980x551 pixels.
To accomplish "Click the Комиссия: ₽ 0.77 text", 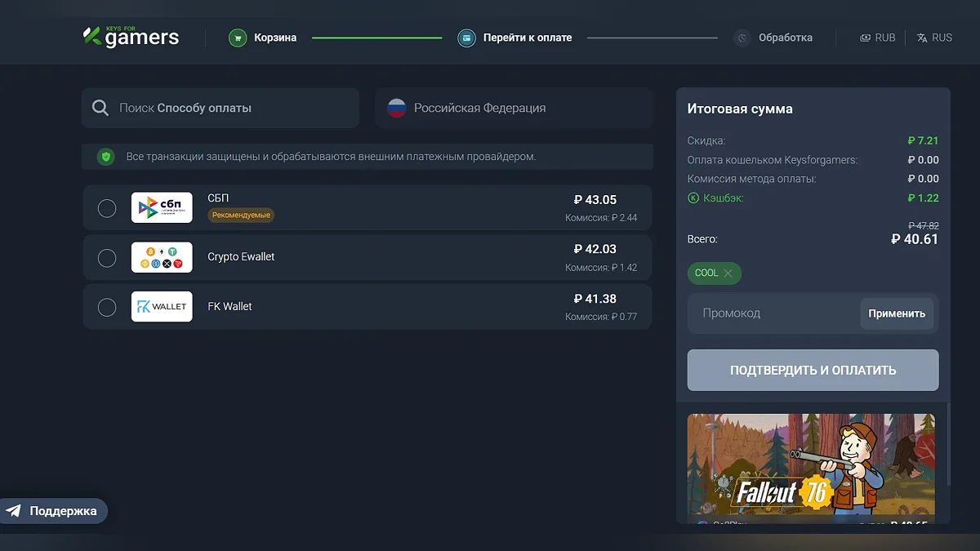I will [x=601, y=317].
